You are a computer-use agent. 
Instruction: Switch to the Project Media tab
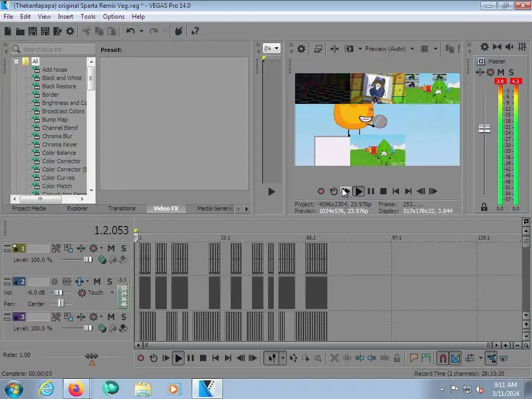click(x=29, y=208)
